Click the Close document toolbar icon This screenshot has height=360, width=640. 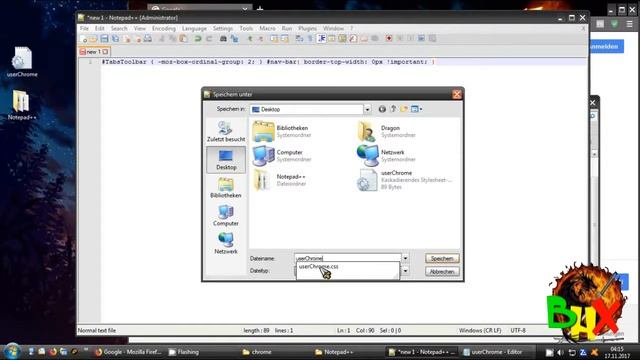[x=127, y=39]
